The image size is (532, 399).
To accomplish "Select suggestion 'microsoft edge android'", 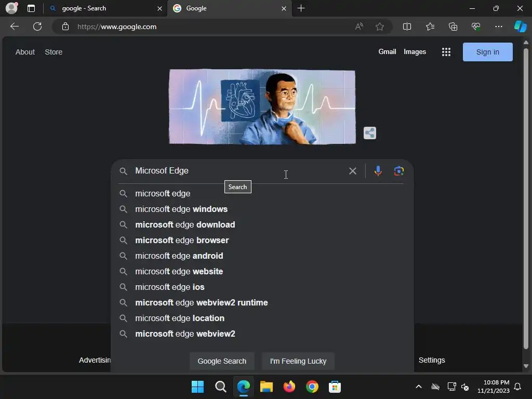I will click(262, 256).
